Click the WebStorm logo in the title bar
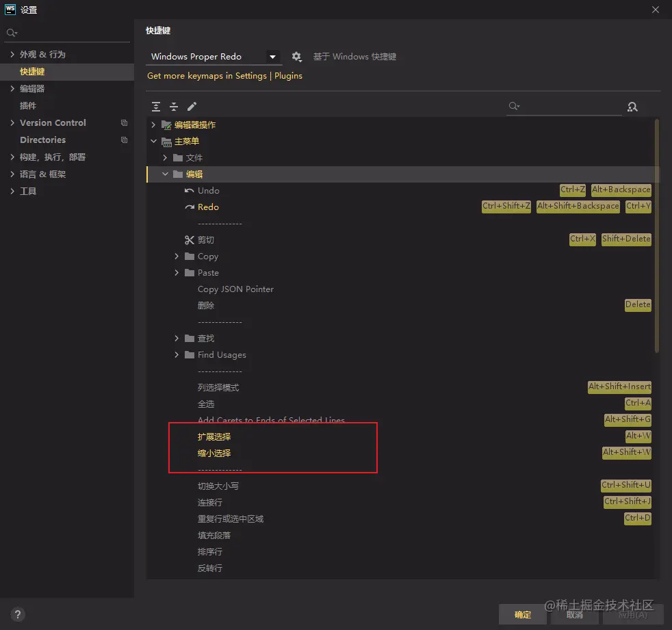This screenshot has height=630, width=672. click(10, 10)
